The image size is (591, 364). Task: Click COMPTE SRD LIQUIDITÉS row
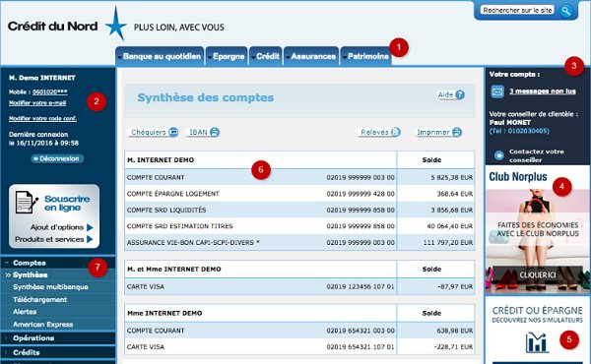click(x=299, y=210)
